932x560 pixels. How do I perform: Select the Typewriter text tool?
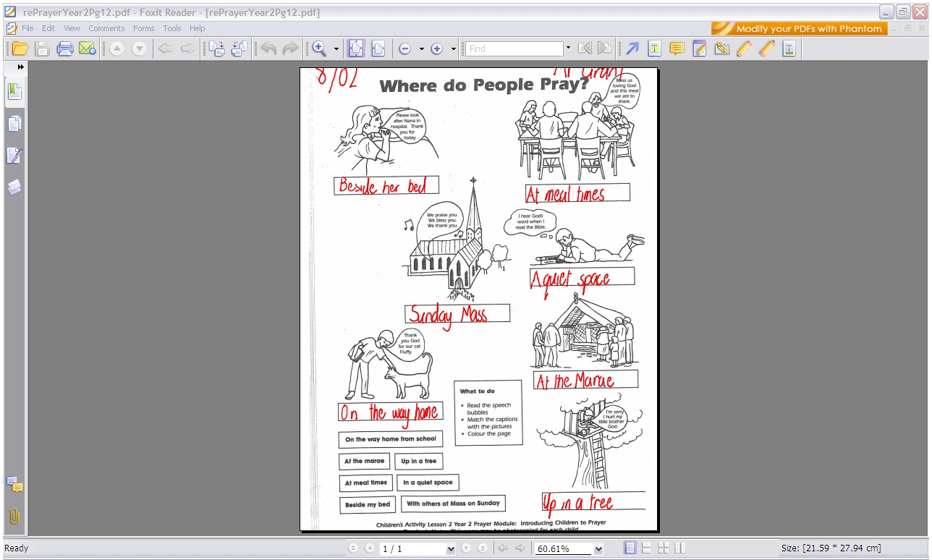point(654,48)
